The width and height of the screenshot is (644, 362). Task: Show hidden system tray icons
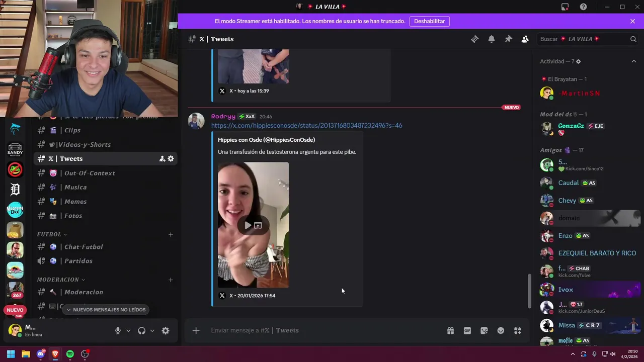(573, 354)
